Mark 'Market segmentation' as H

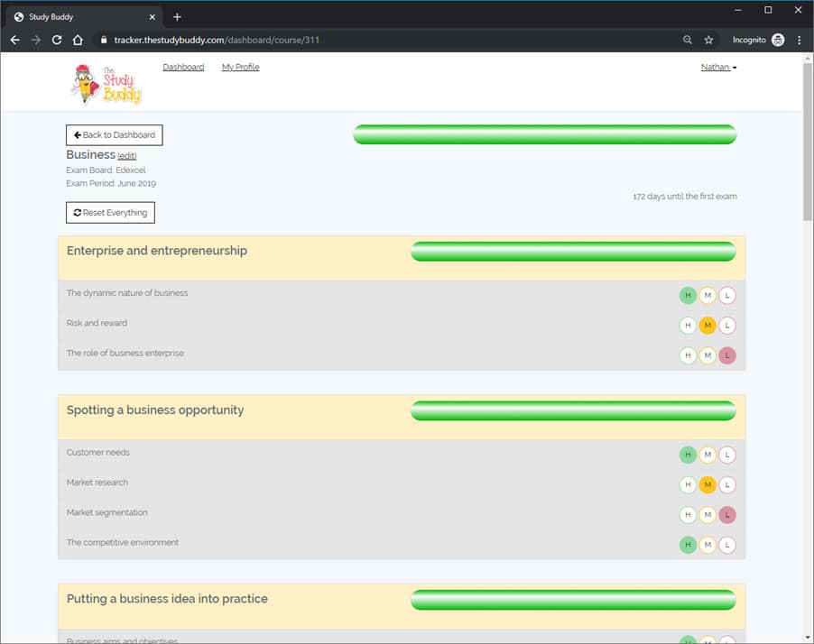click(x=688, y=515)
